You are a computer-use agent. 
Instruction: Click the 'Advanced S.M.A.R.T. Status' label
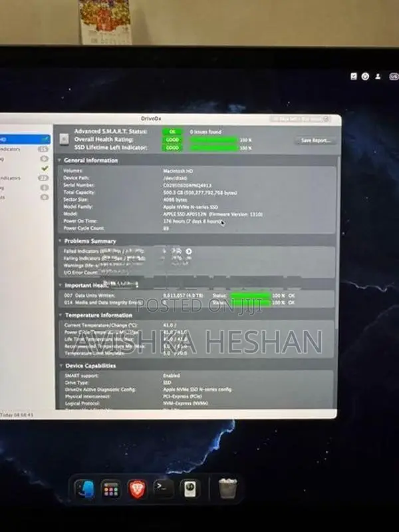click(111, 131)
